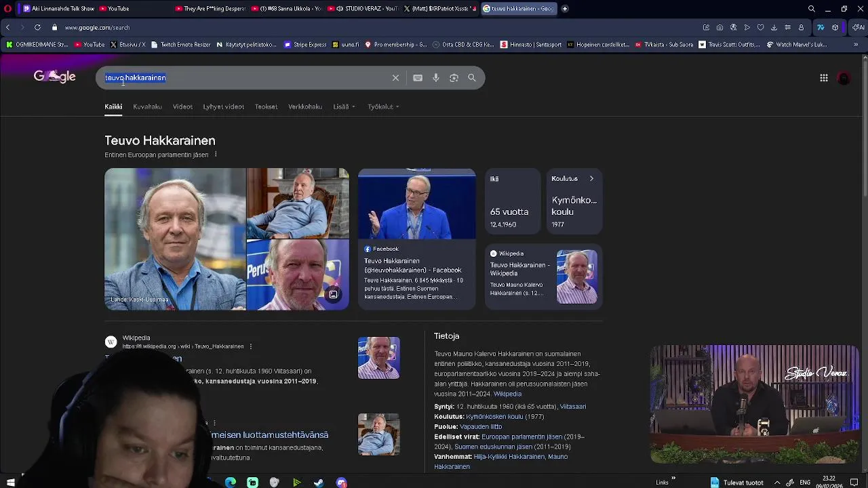Switch to the STUDIO VERAZ YouTube tab
Image resolution: width=868 pixels, height=488 pixels.
361,9
